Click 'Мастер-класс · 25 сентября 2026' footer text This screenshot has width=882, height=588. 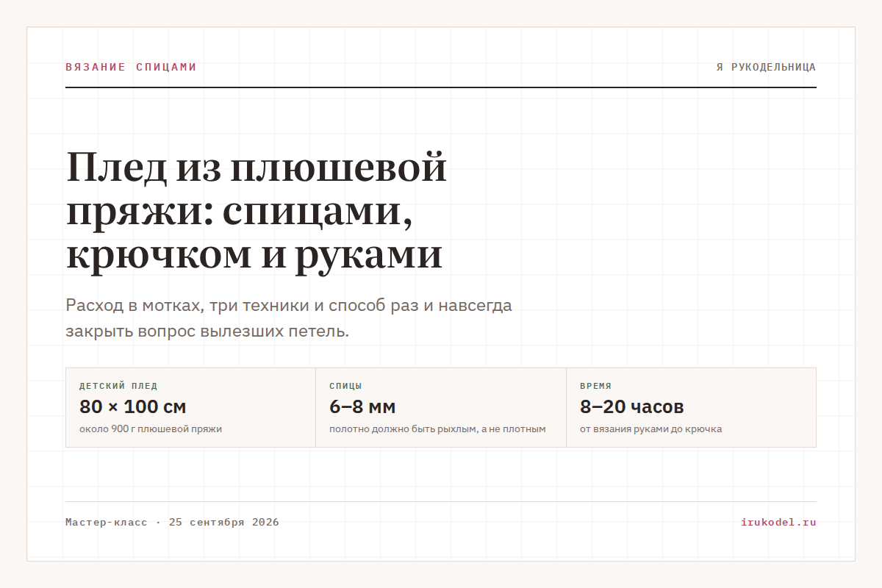click(172, 523)
